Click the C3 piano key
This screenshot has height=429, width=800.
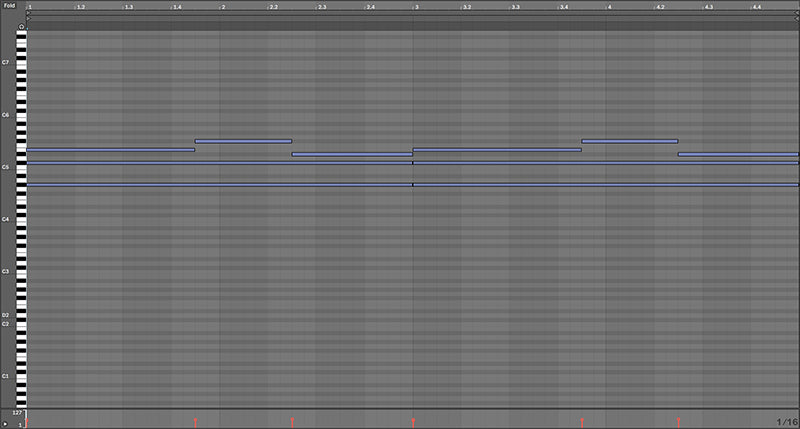point(21,271)
